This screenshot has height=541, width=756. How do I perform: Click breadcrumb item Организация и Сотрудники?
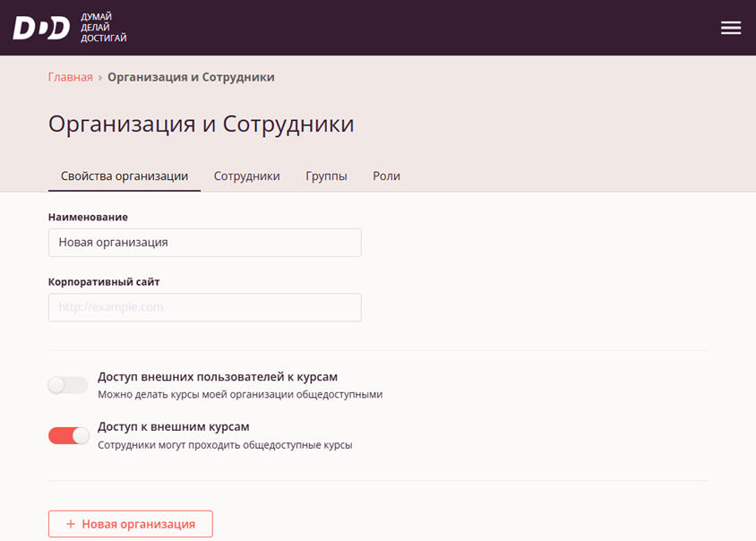click(x=191, y=77)
